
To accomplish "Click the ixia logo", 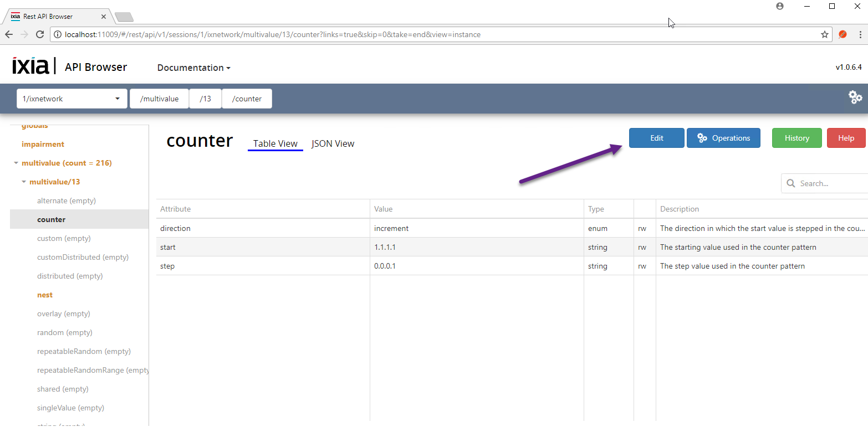I will (x=30, y=66).
